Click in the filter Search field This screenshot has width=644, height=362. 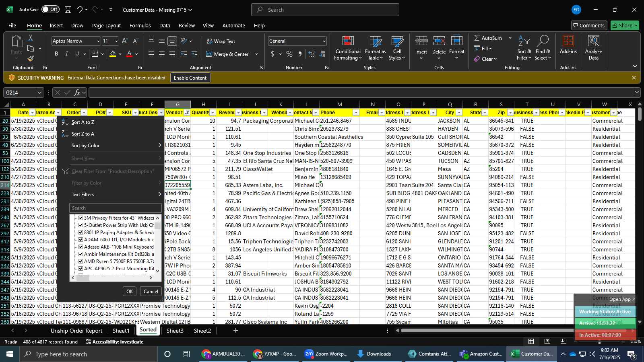coord(116,208)
